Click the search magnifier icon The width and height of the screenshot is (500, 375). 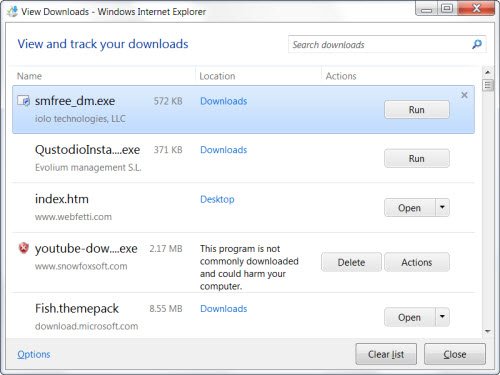point(477,44)
